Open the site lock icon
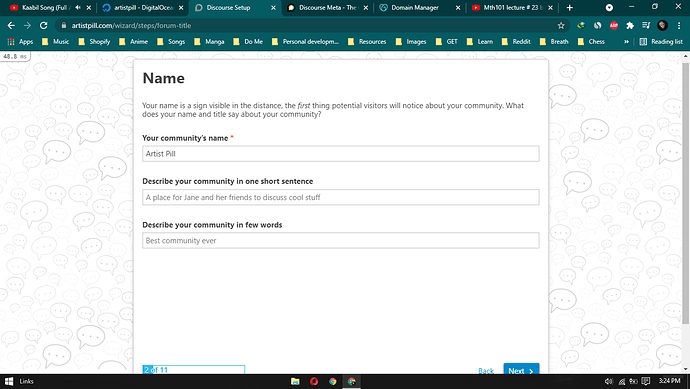The height and width of the screenshot is (389, 690). (64, 26)
